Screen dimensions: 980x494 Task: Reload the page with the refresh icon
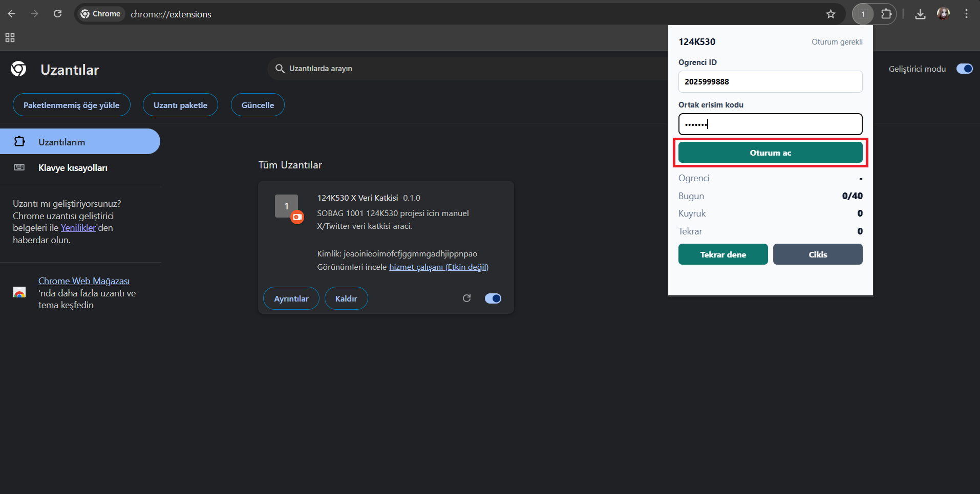click(x=58, y=14)
